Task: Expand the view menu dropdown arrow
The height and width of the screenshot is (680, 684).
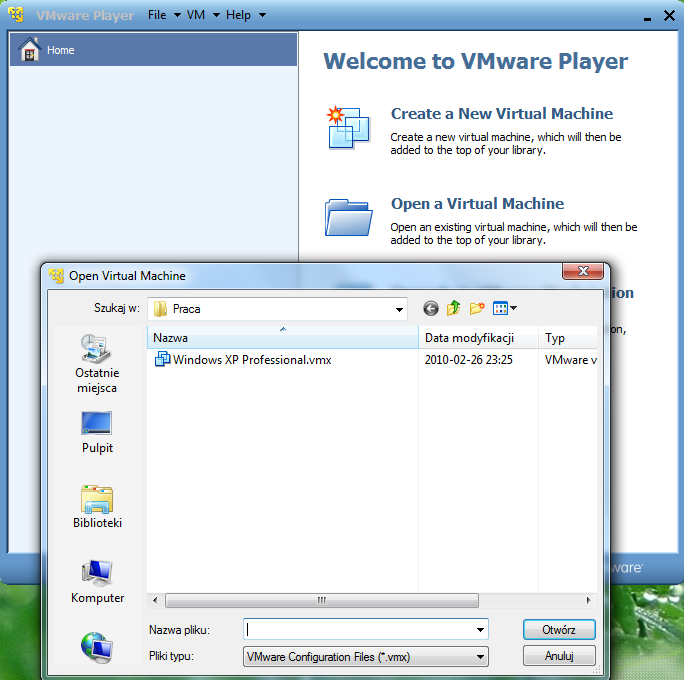Action: click(x=513, y=308)
